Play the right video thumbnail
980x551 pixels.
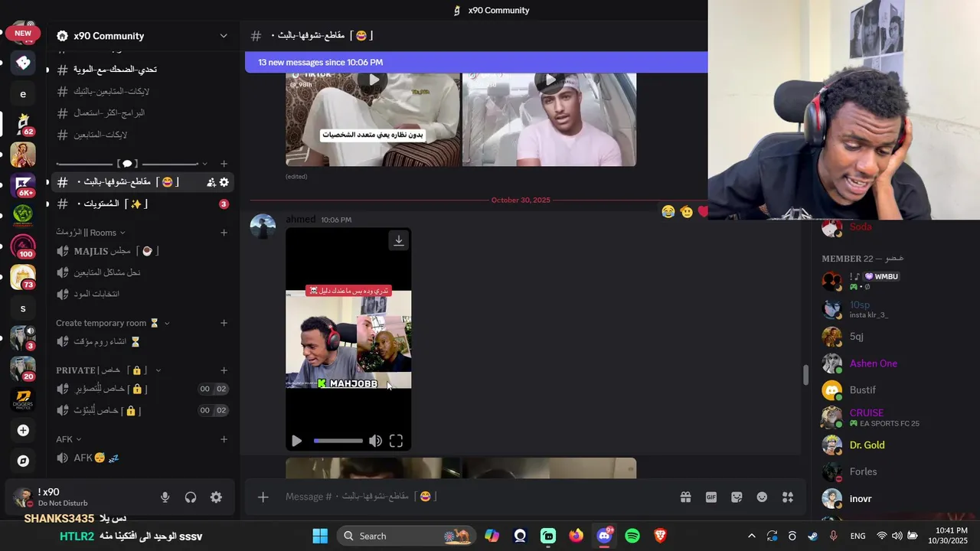[x=550, y=80]
